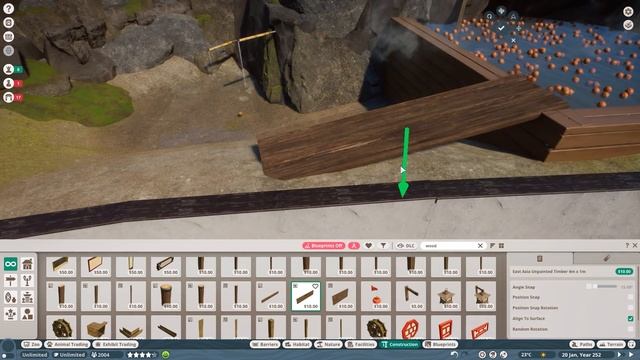Open the settings gear icon at top right

(x=628, y=11)
